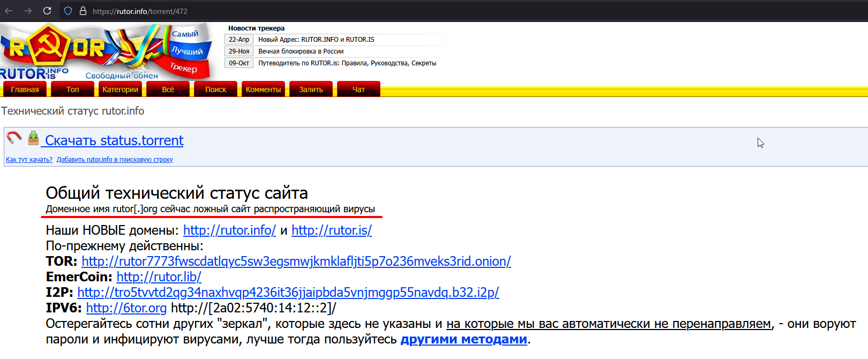Screen dimensions: 868x359
Task: Open the Как тут качать? help link
Action: [x=29, y=160]
